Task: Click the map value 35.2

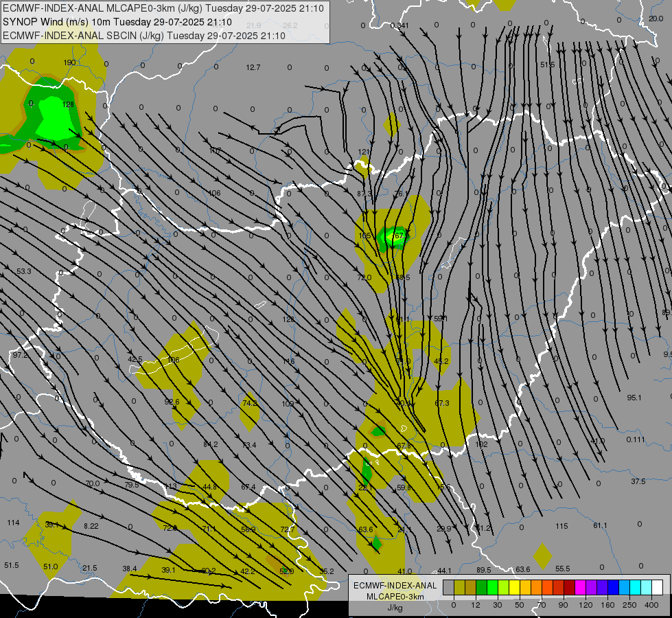Action: (x=327, y=571)
